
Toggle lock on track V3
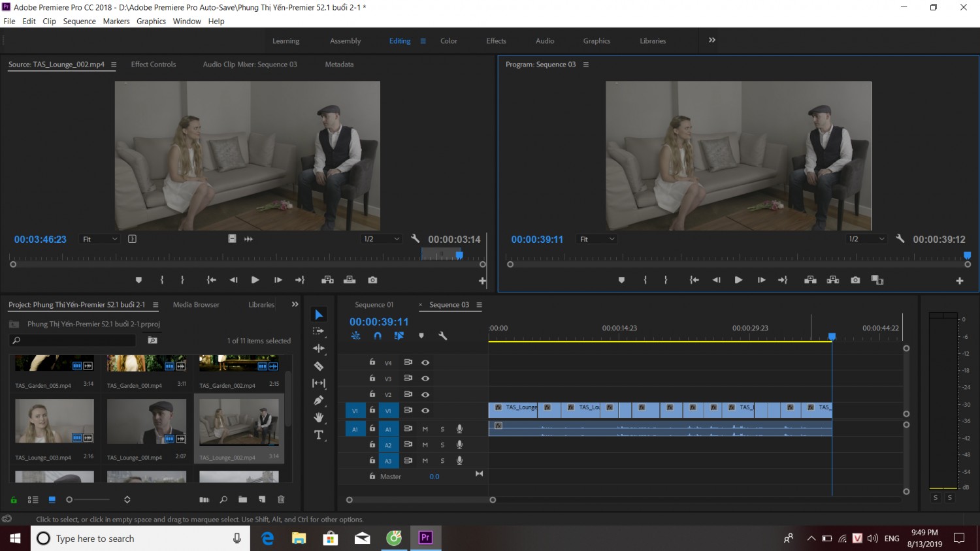(x=372, y=378)
